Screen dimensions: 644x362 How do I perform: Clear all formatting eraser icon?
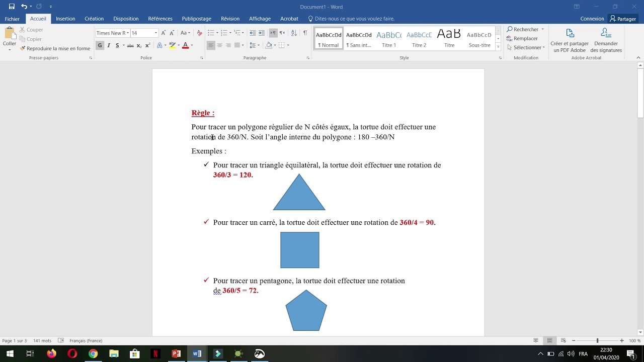coord(199,33)
